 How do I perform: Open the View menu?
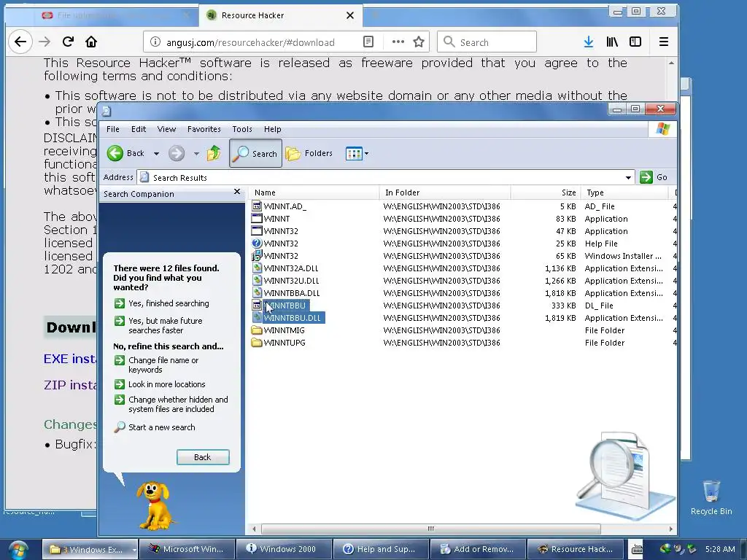click(x=166, y=129)
